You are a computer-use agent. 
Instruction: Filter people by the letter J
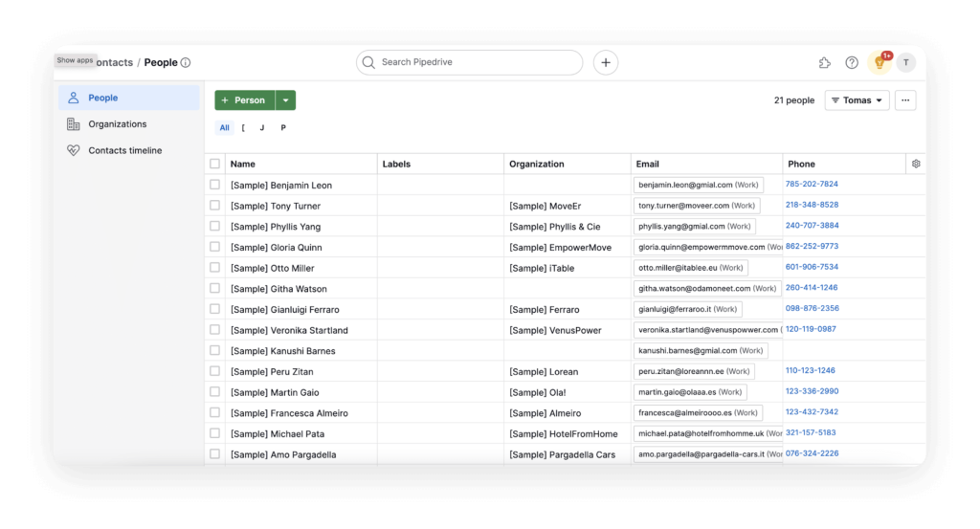point(262,127)
